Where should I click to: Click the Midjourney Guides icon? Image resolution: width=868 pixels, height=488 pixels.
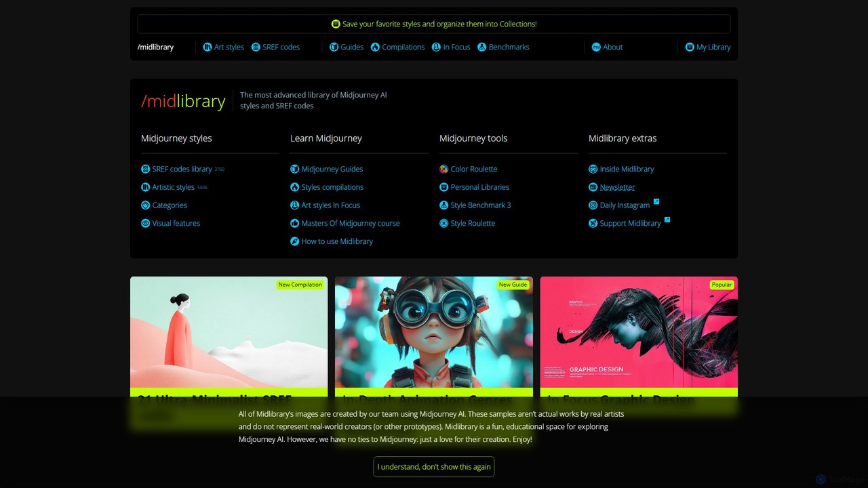pos(294,169)
